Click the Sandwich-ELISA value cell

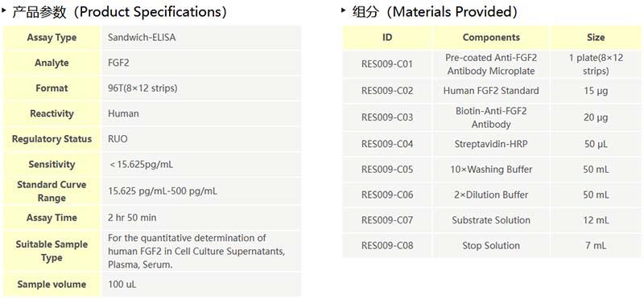201,37
